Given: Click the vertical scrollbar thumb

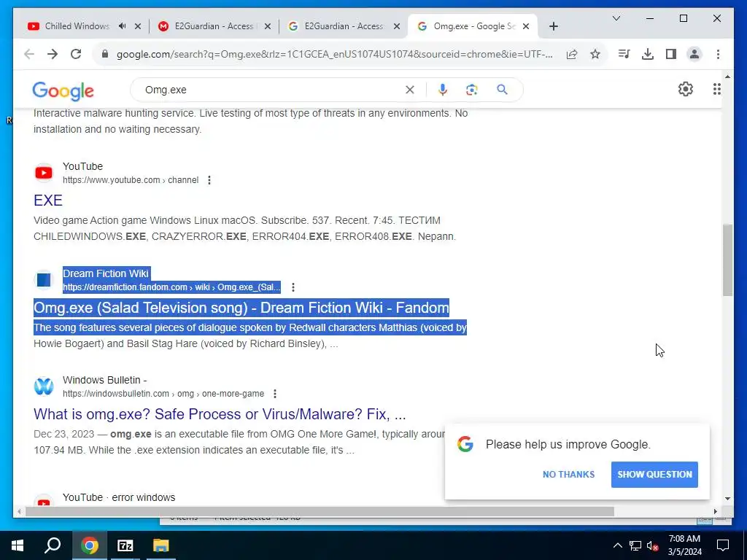Looking at the screenshot, I should [727, 260].
